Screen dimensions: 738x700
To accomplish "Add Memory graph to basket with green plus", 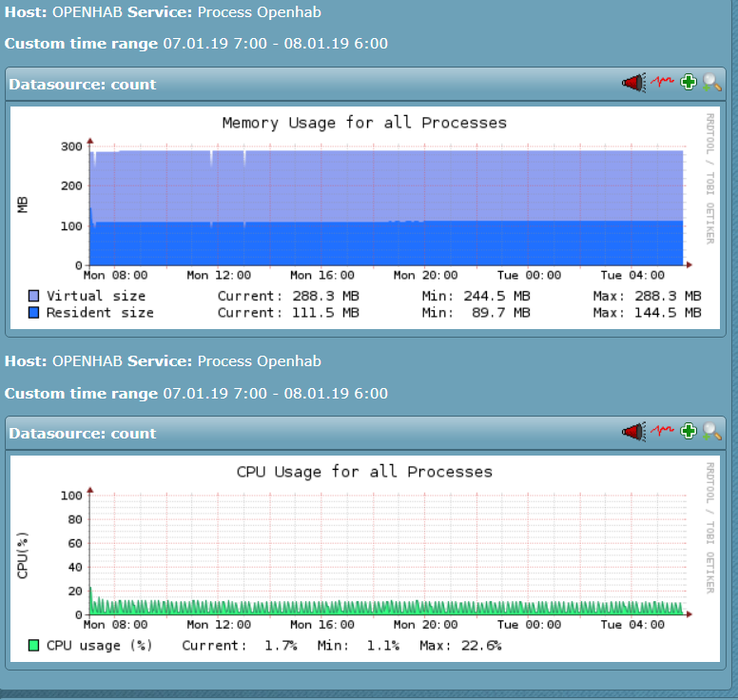I will pos(689,82).
